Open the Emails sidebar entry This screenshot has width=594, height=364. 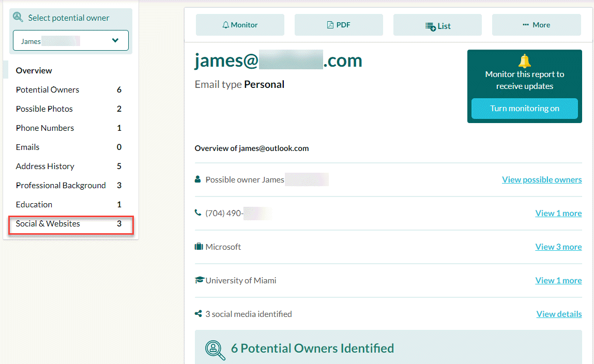(x=69, y=147)
